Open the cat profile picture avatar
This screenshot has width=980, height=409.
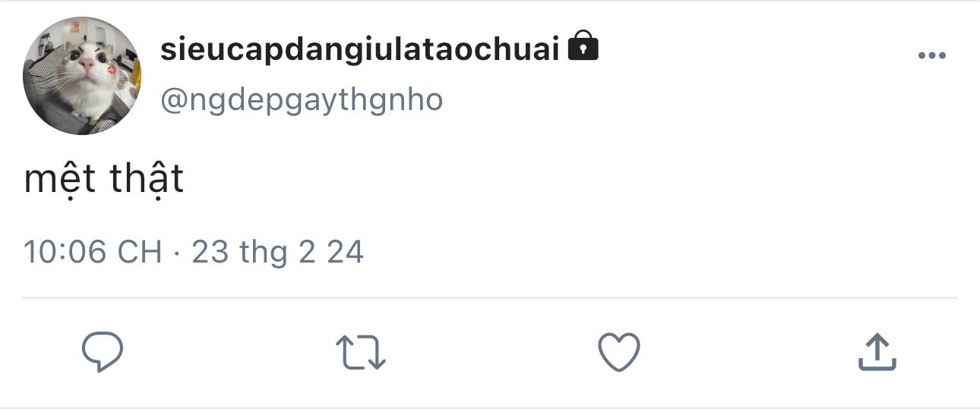point(82,76)
